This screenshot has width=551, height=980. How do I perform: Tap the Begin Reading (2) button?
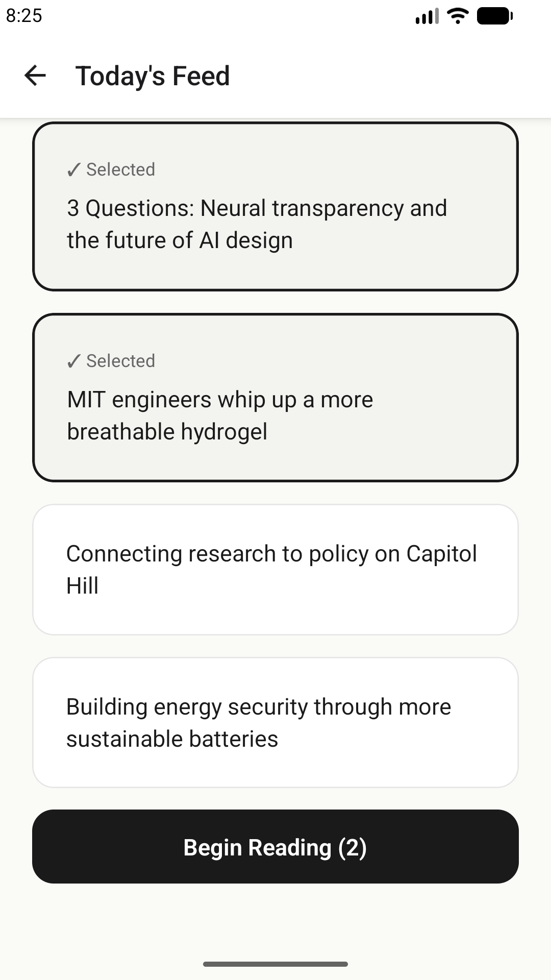(275, 847)
